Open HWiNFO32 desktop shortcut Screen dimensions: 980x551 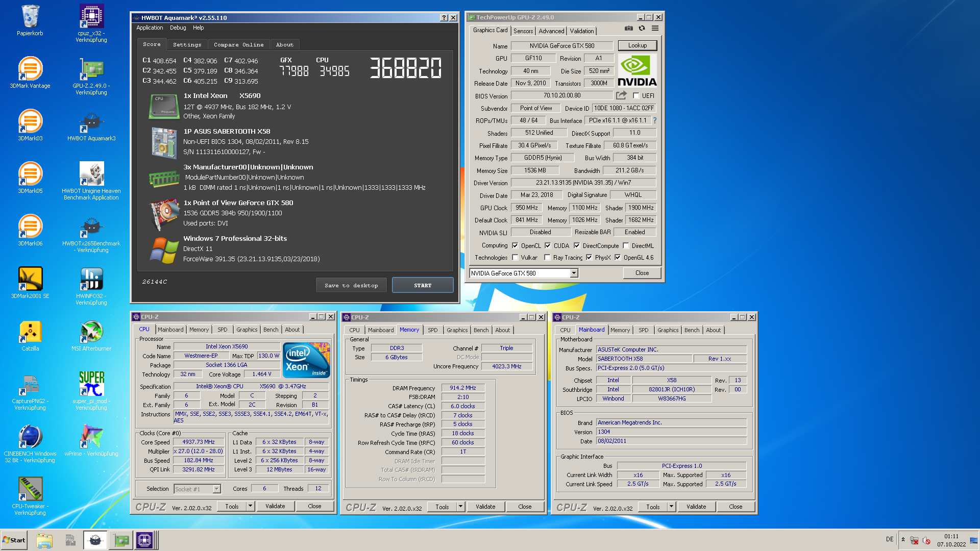[91, 286]
